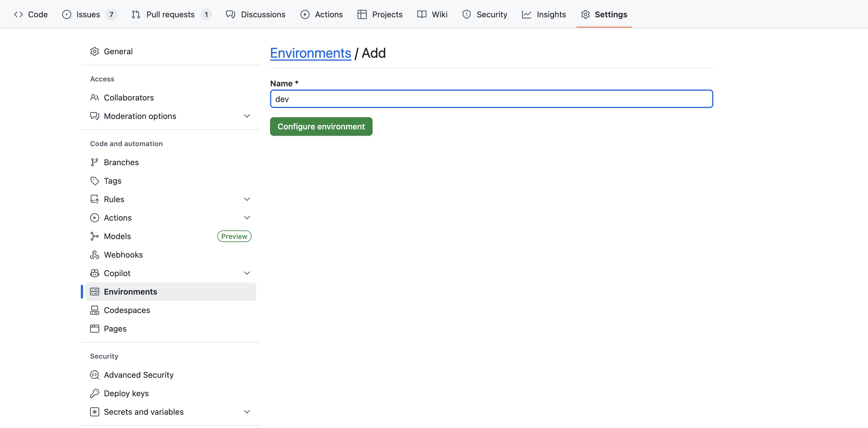The width and height of the screenshot is (868, 428).
Task: Open the Collaborators settings
Action: 129,98
